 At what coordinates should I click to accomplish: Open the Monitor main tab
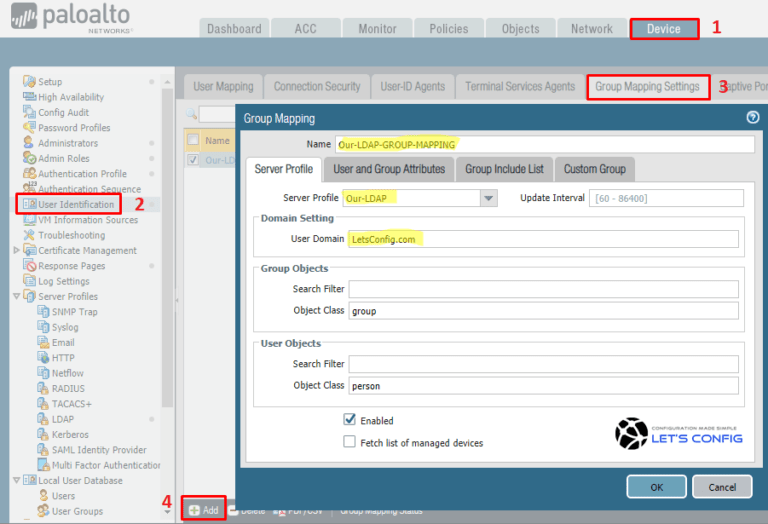click(x=377, y=28)
